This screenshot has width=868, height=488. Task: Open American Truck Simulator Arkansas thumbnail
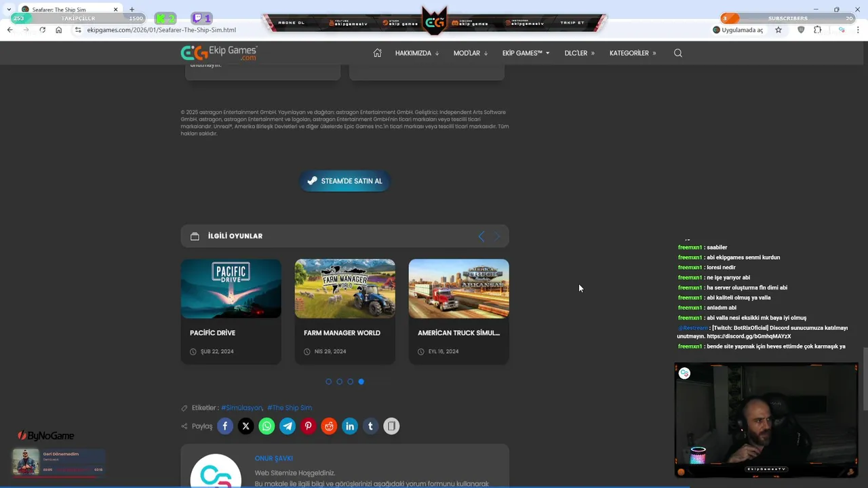point(459,289)
